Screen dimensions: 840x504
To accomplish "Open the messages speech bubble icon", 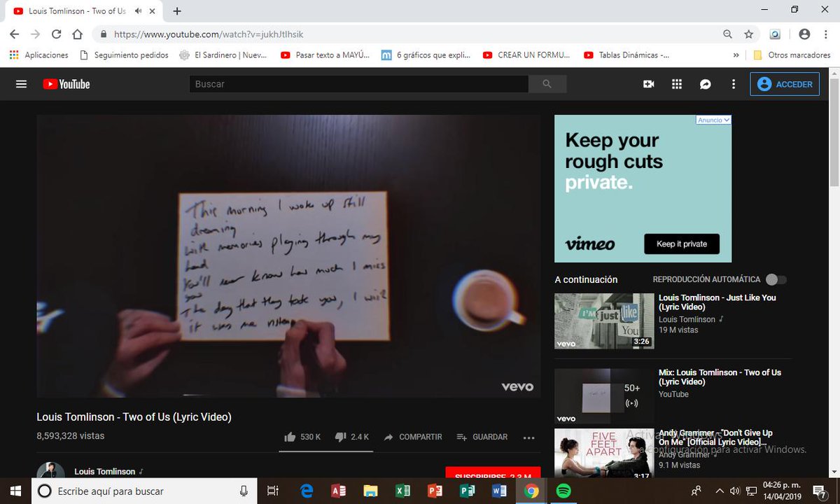I will coord(706,84).
